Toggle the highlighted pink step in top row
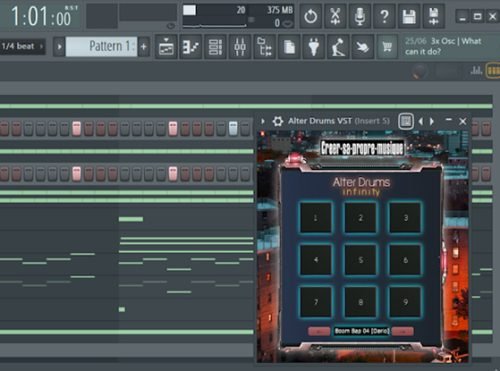 76,129
